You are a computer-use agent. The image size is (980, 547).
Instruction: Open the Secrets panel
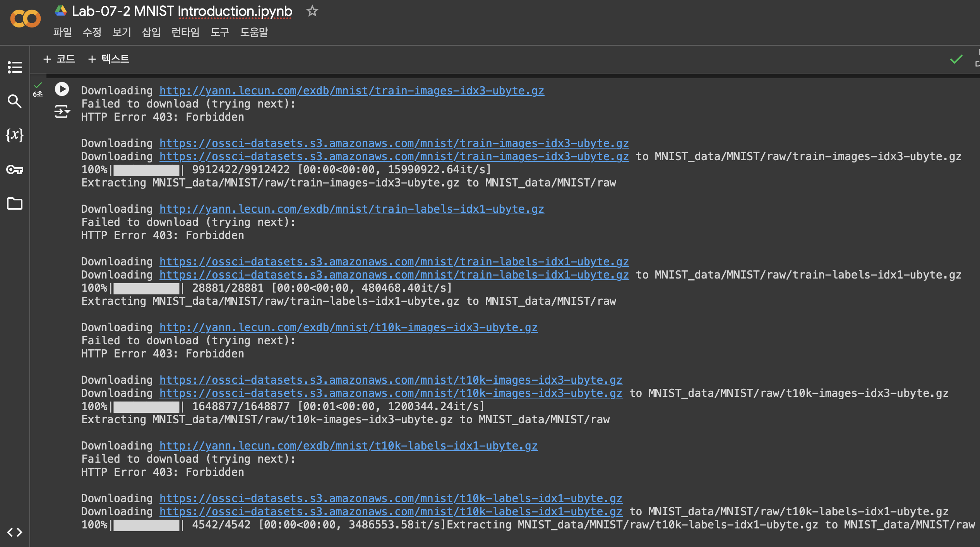[x=14, y=169]
